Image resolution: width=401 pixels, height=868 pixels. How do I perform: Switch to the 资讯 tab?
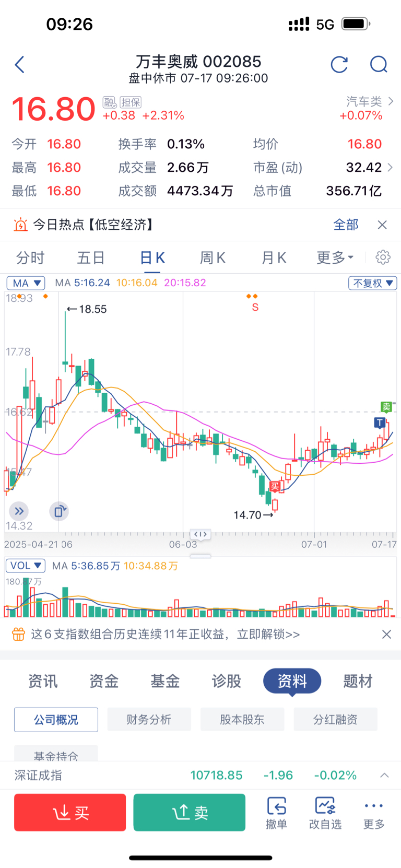[43, 681]
